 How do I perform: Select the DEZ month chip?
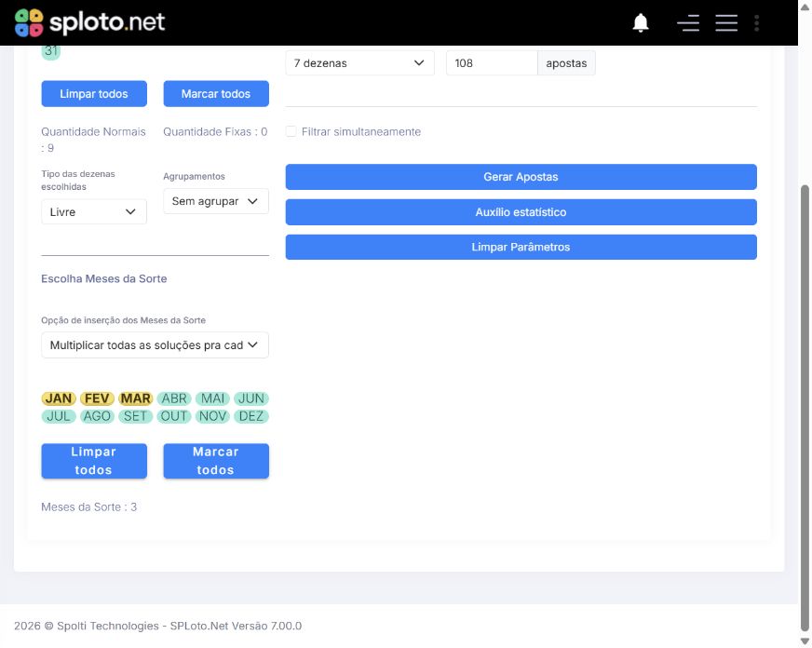(251, 416)
